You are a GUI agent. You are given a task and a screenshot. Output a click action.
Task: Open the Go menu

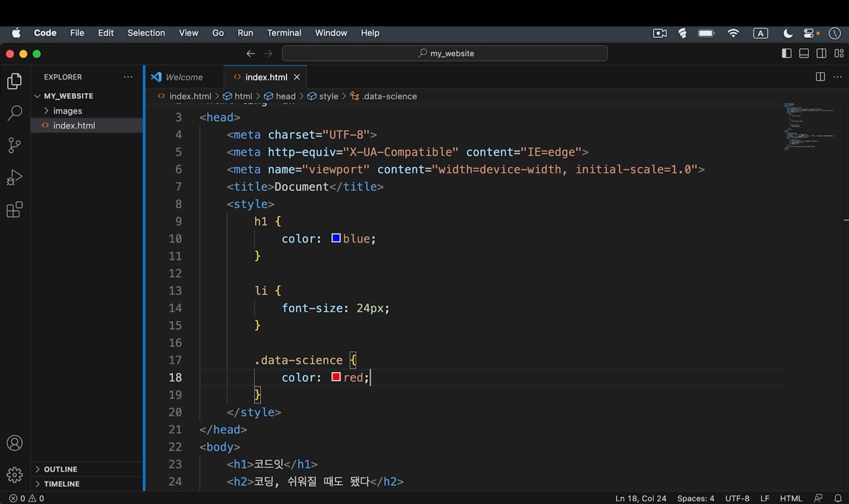click(x=218, y=33)
